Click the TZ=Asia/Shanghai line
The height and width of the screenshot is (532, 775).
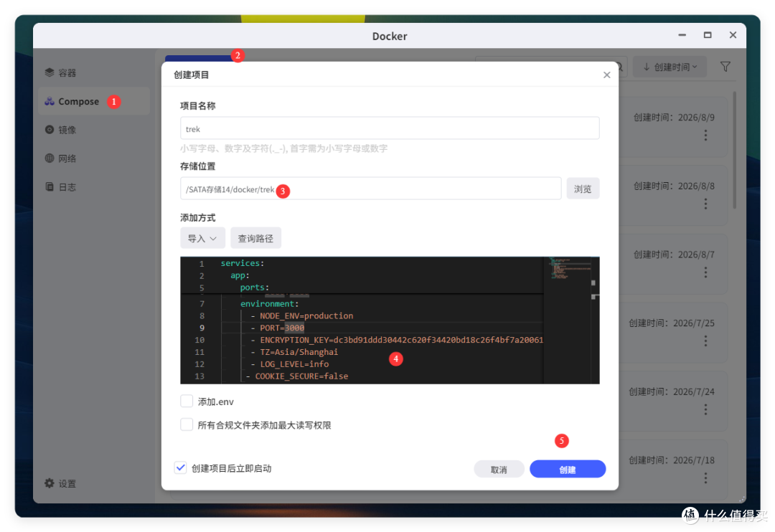[299, 352]
